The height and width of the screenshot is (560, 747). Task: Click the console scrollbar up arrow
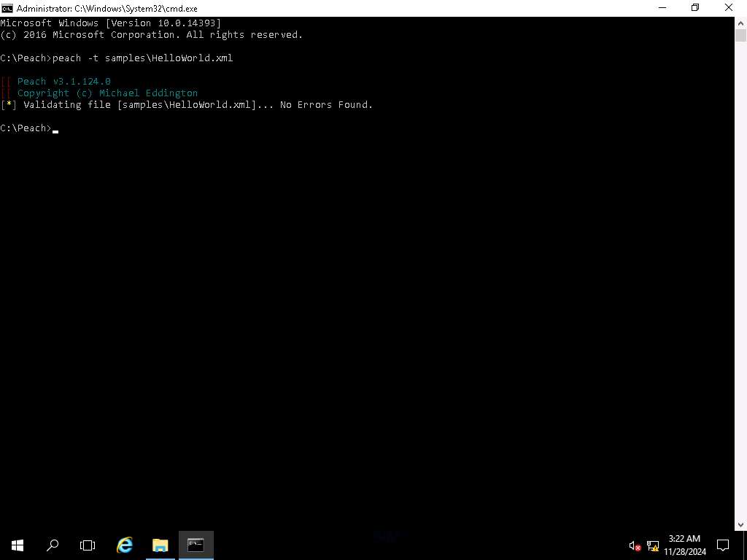[x=740, y=23]
